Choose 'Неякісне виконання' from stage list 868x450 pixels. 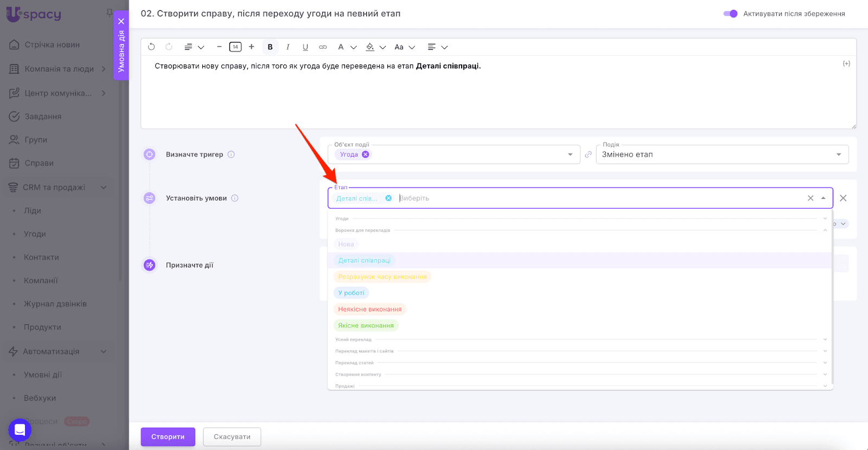click(369, 309)
